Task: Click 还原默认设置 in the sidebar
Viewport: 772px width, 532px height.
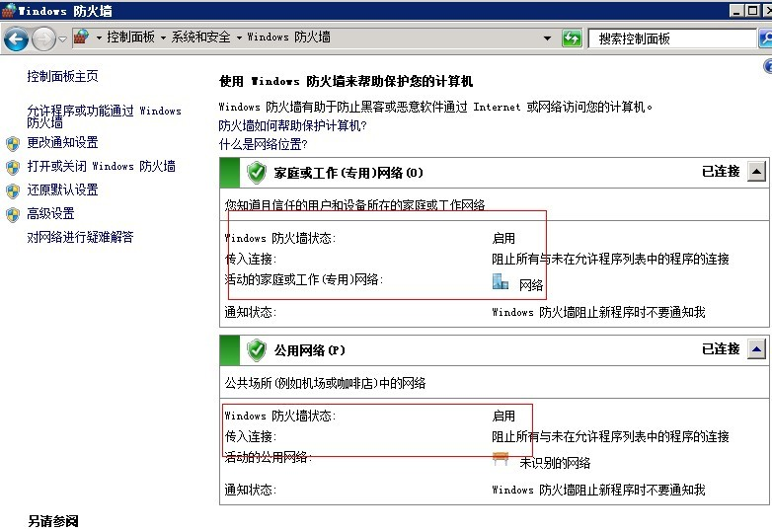Action: (62, 190)
